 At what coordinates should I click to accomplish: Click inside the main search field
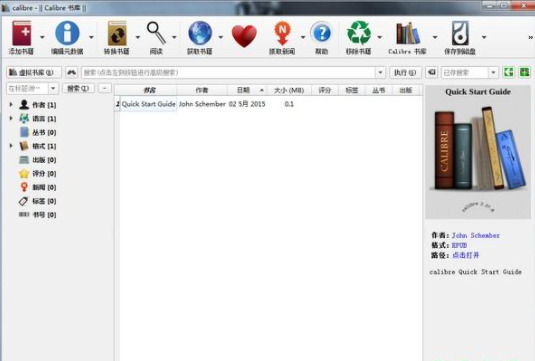pyautogui.click(x=229, y=72)
